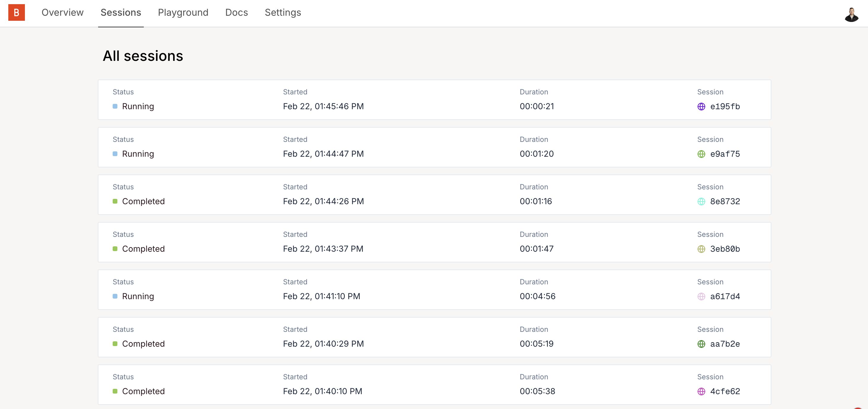868x409 pixels.
Task: Open session link 3eb80b
Action: click(725, 249)
